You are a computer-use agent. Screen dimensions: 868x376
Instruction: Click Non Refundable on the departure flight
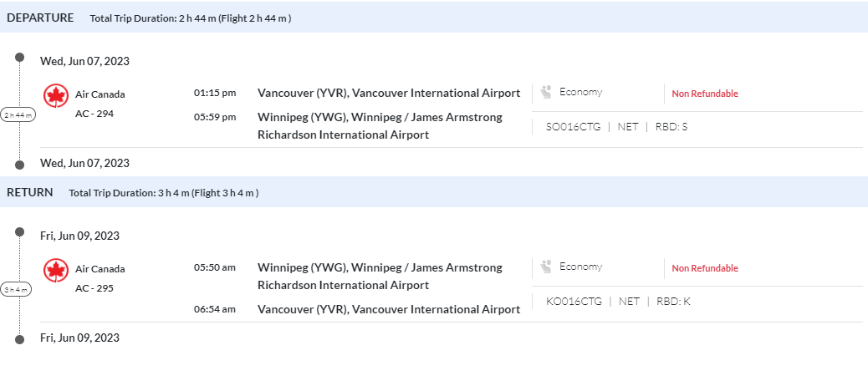[x=705, y=94]
